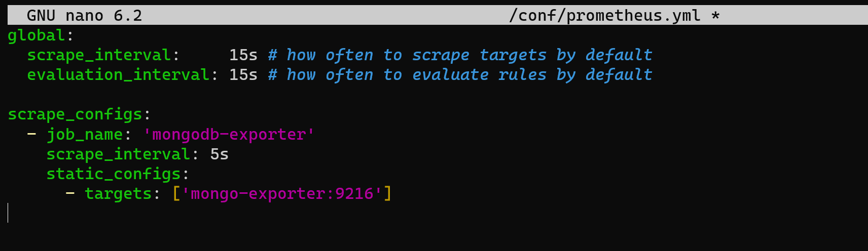Click the job_name key

click(x=85, y=134)
